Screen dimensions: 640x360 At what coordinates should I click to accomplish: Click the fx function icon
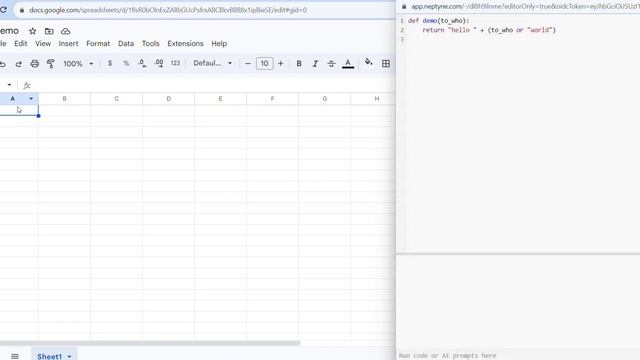(x=27, y=85)
